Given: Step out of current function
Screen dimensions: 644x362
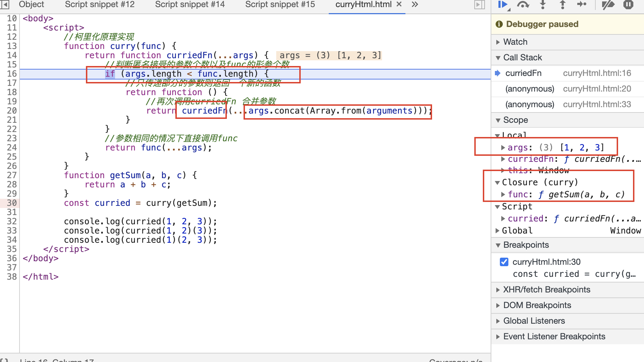Looking at the screenshot, I should click(x=562, y=5).
